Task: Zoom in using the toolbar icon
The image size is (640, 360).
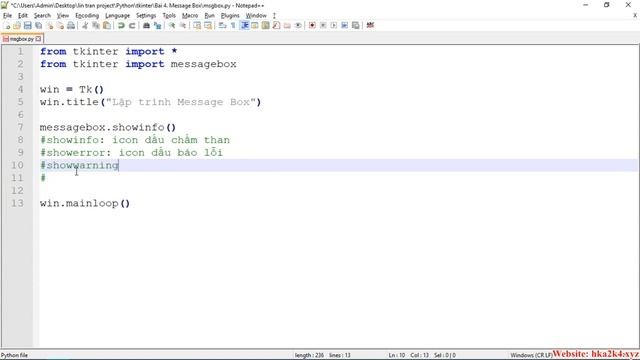Action: tap(172, 25)
